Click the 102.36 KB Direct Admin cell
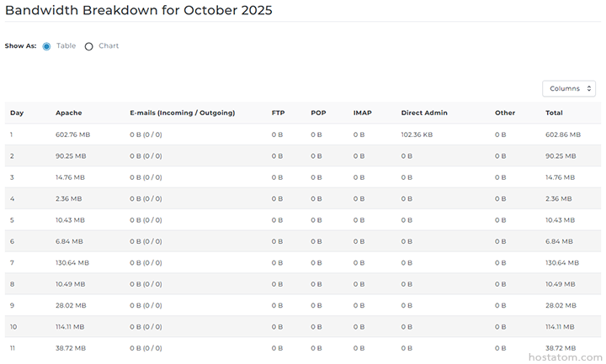 coord(417,135)
